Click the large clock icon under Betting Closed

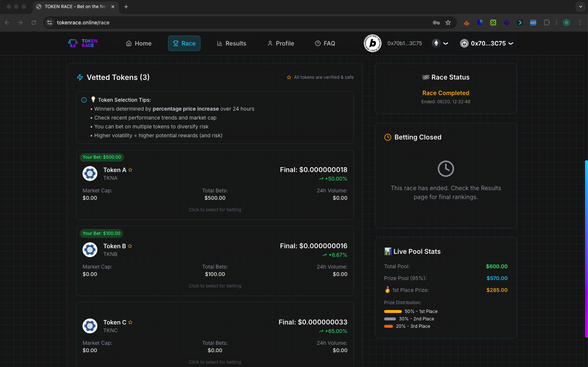click(446, 169)
